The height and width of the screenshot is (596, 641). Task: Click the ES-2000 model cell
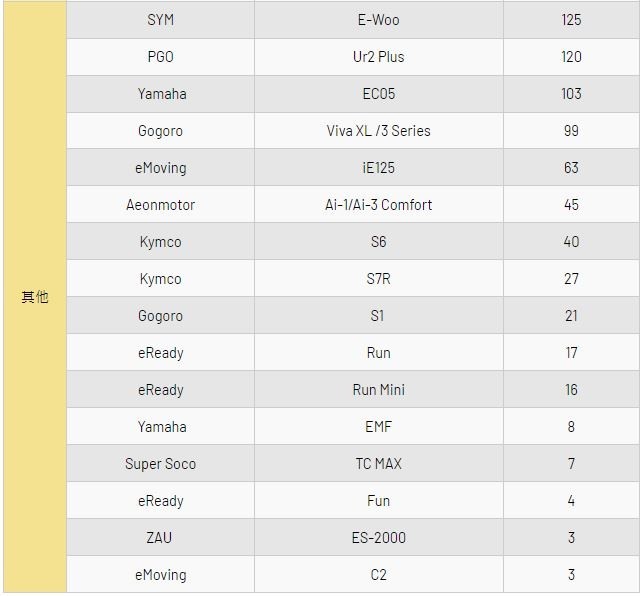coord(379,538)
